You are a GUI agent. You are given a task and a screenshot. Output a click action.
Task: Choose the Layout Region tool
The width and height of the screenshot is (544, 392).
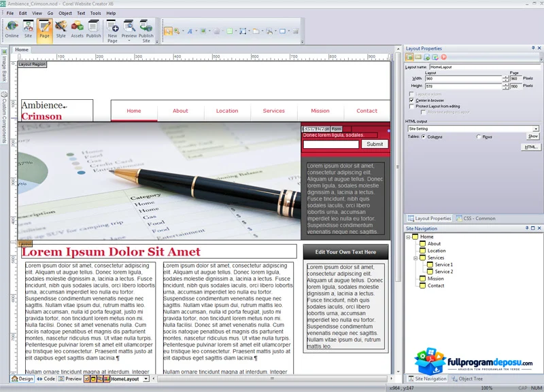point(243,31)
